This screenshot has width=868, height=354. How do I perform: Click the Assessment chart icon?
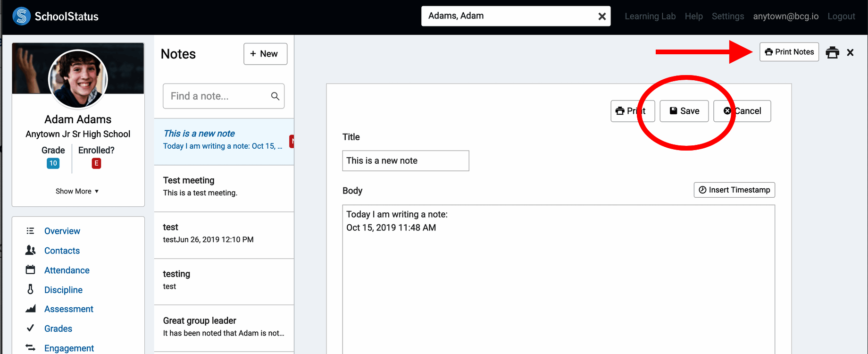[30, 309]
